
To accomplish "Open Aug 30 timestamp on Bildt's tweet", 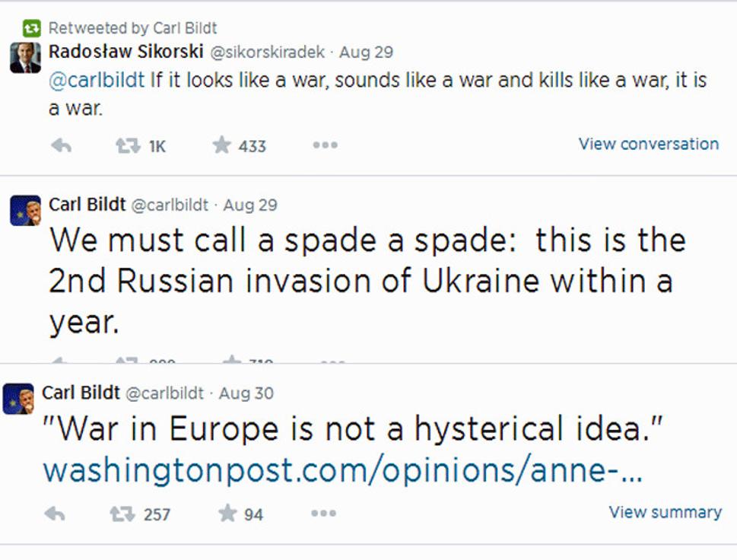I will pos(246,393).
